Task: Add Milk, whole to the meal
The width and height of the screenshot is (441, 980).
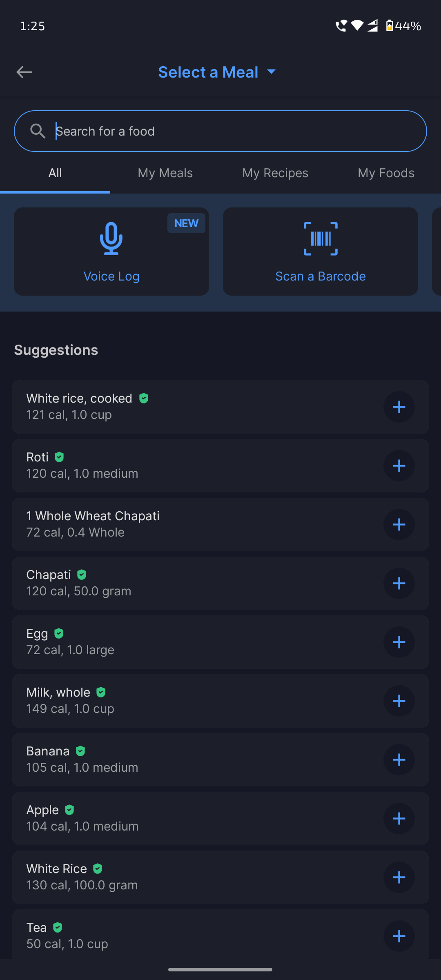Action: pyautogui.click(x=399, y=701)
